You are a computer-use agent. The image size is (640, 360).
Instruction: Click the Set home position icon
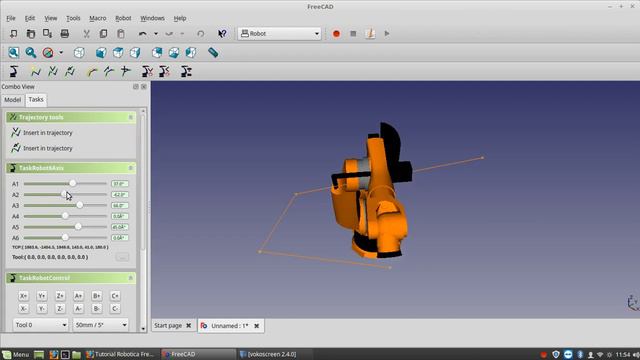147,71
